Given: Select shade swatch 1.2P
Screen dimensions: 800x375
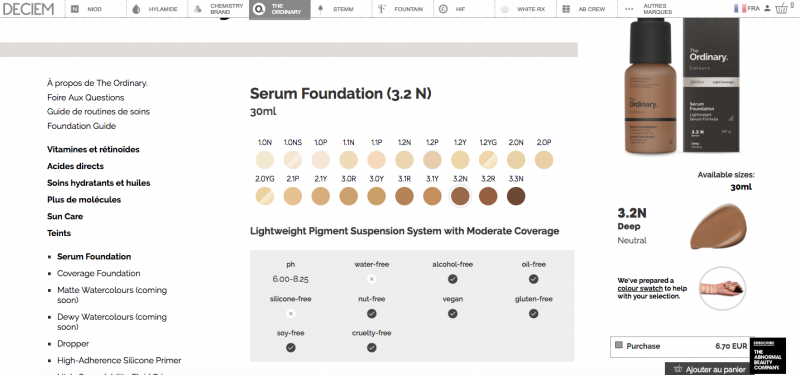Looking at the screenshot, I should 432,160.
